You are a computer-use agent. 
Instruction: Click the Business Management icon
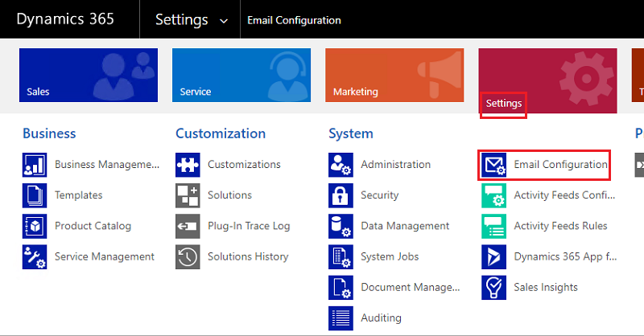tap(35, 165)
